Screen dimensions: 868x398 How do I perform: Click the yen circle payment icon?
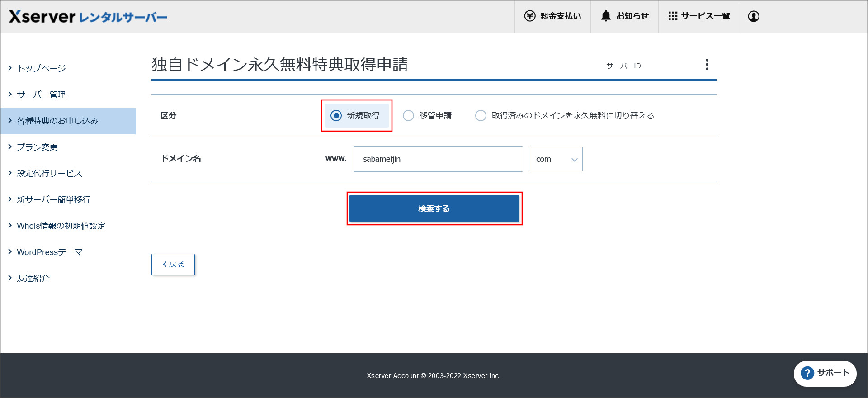[x=529, y=16]
